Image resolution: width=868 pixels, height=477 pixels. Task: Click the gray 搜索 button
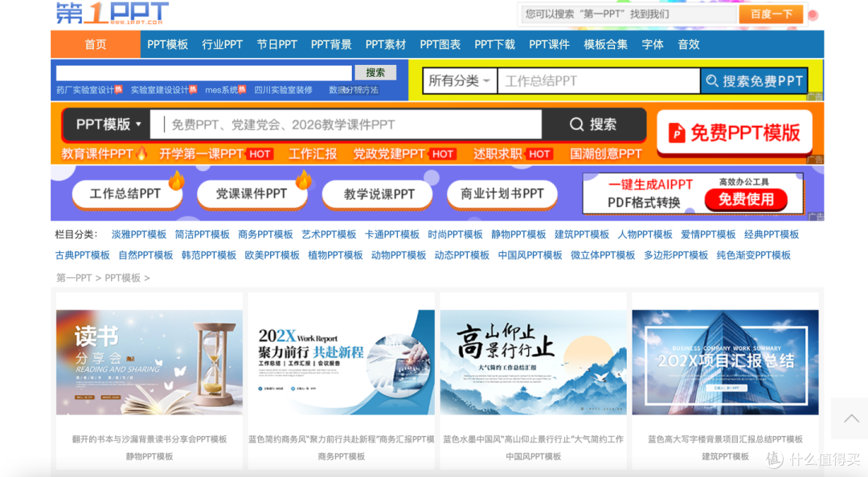tap(375, 72)
